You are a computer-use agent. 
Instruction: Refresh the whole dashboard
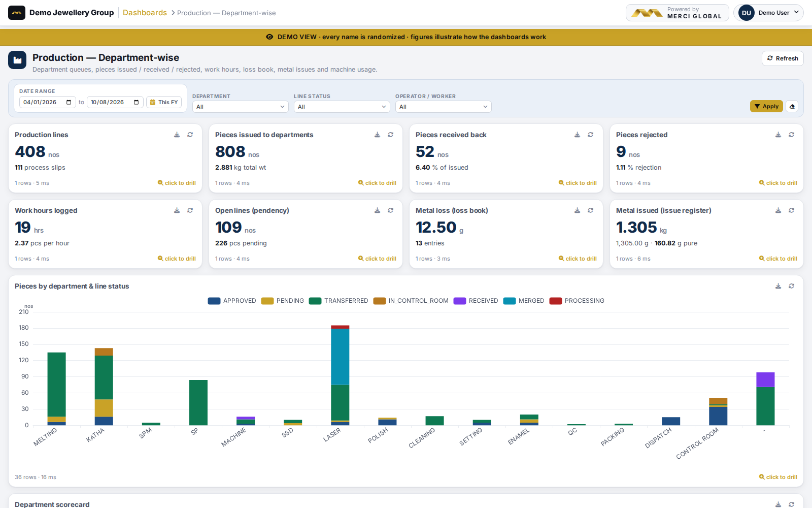point(783,58)
